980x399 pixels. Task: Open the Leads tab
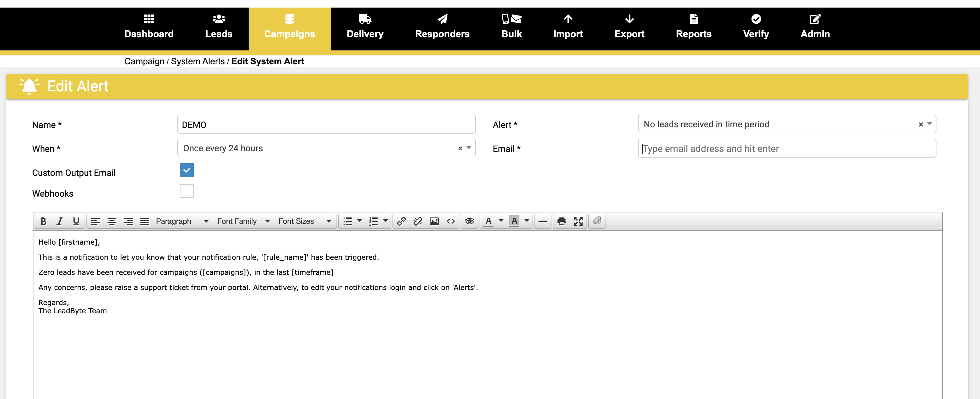click(x=219, y=28)
